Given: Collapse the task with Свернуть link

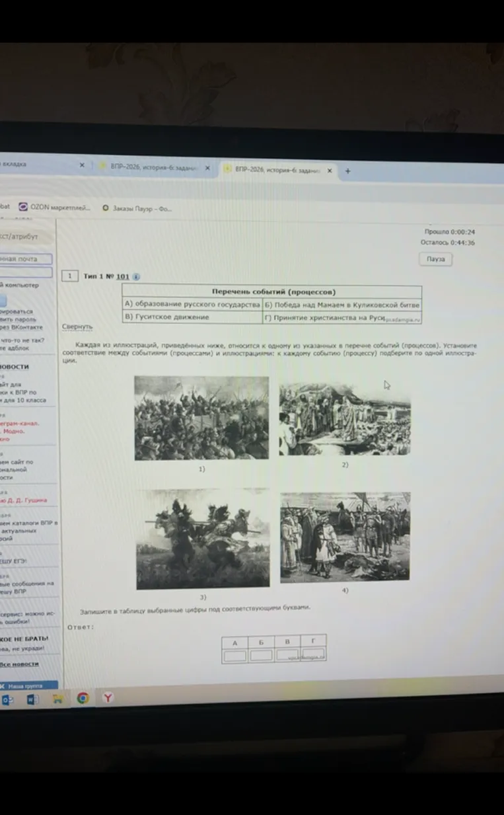Looking at the screenshot, I should click(77, 327).
